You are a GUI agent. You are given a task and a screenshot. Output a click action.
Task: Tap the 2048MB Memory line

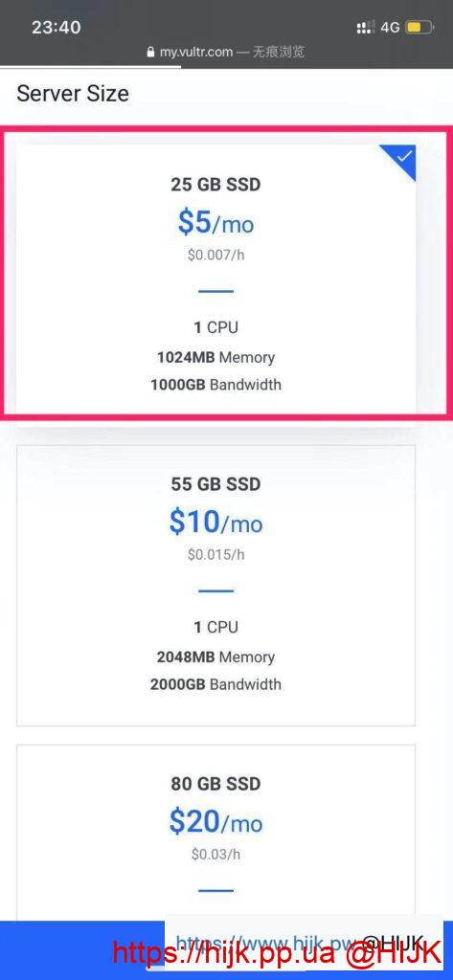click(215, 657)
